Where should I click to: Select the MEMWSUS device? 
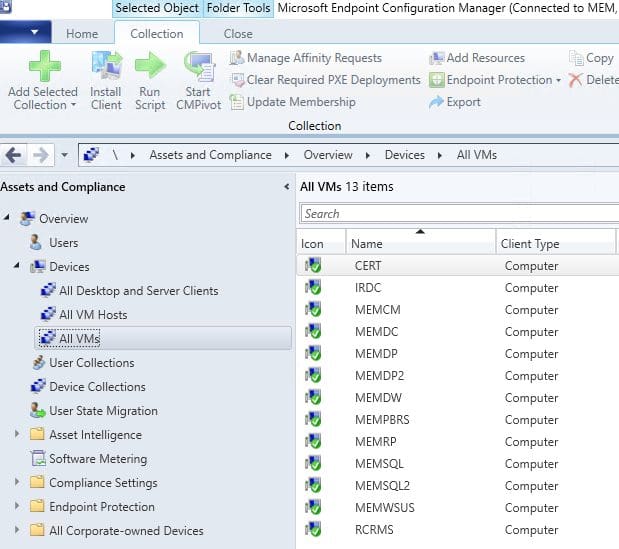pyautogui.click(x=458, y=508)
